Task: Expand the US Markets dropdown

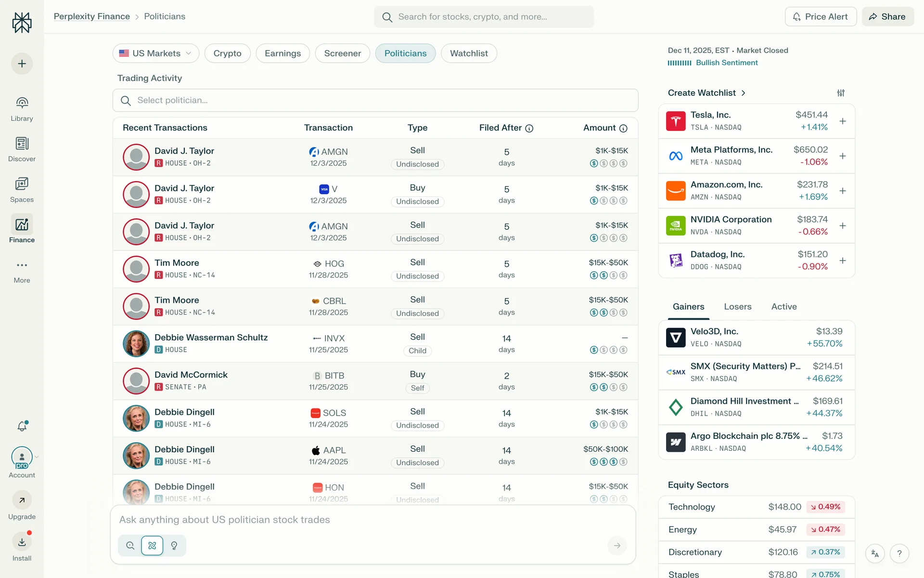Action: pos(156,53)
